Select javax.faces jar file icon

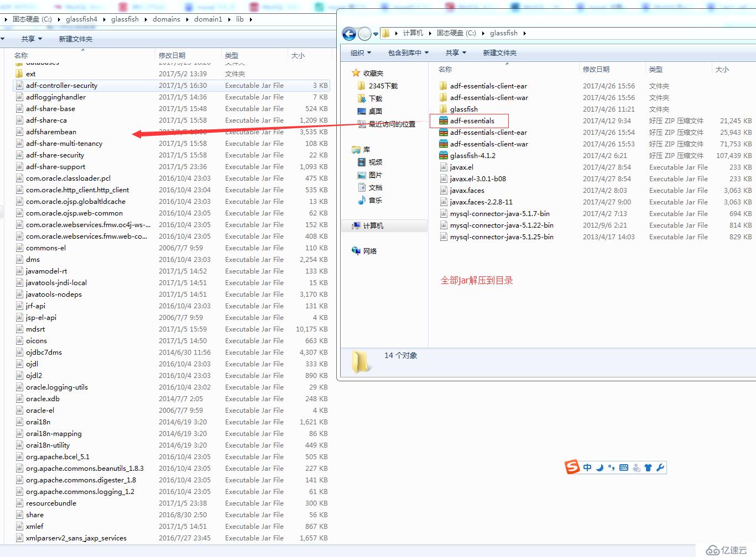click(444, 191)
